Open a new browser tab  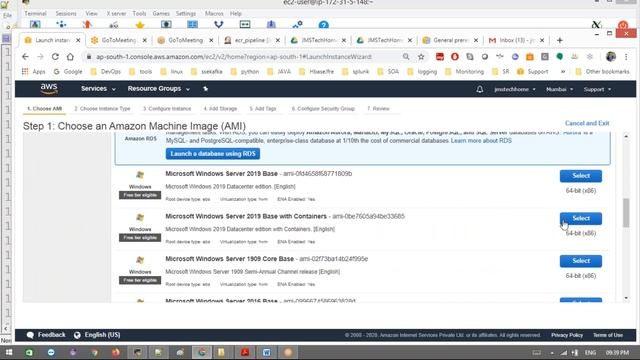(560, 40)
